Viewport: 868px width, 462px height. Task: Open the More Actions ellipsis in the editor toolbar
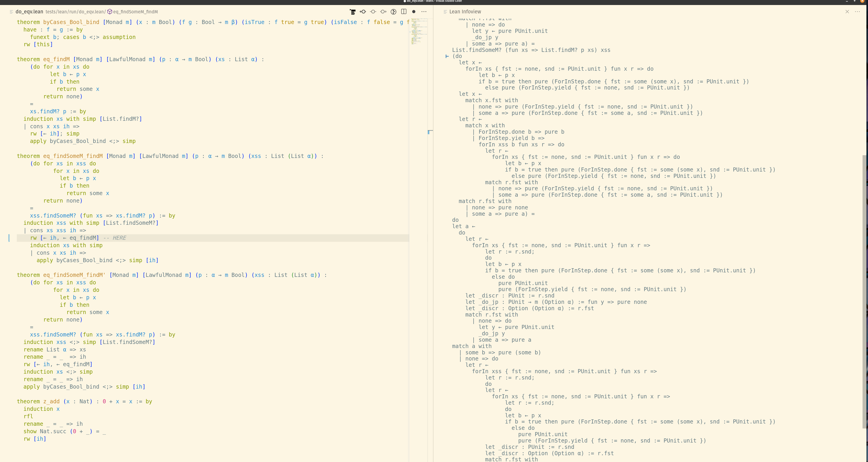tap(424, 12)
